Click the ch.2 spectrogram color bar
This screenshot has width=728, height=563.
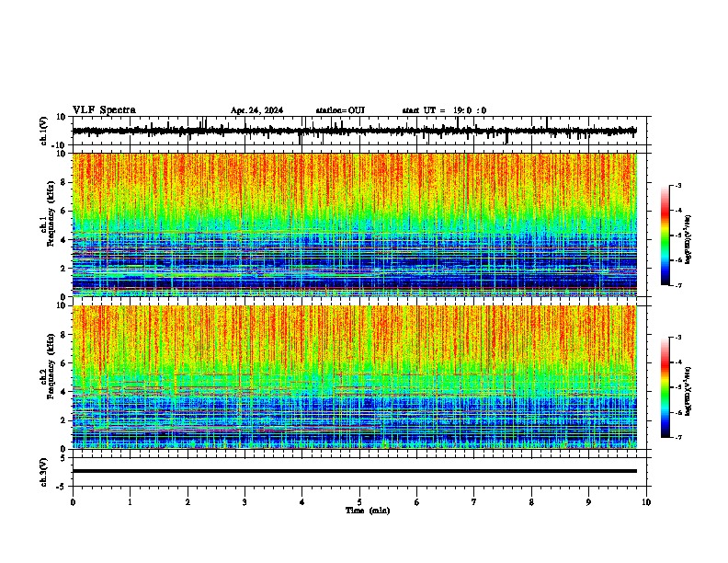click(x=665, y=387)
